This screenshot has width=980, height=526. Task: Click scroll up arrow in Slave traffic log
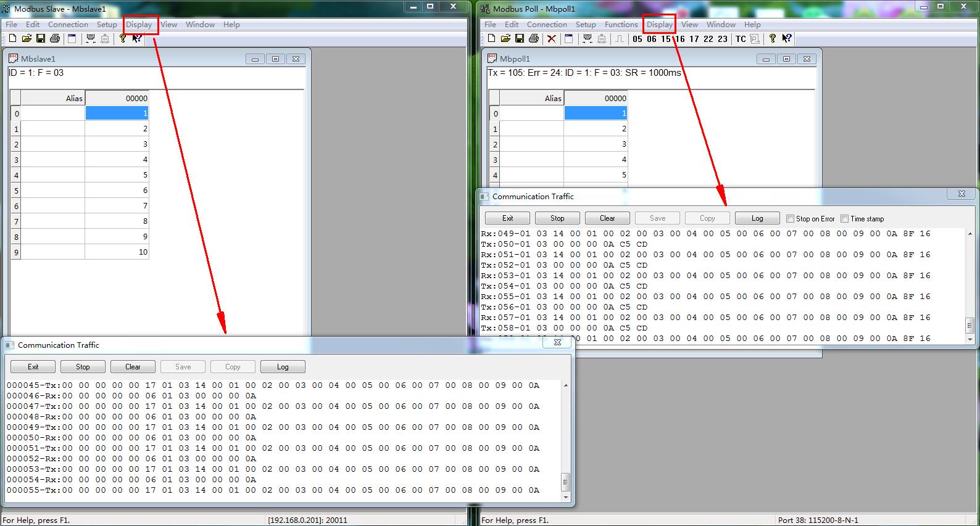pos(566,385)
